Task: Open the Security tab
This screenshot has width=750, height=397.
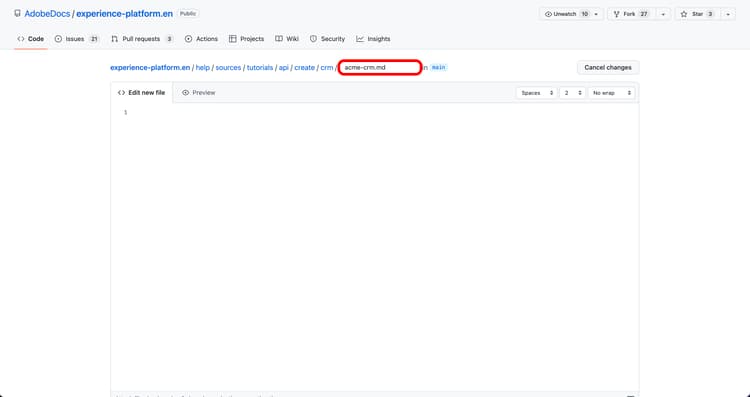Action: 327,39
